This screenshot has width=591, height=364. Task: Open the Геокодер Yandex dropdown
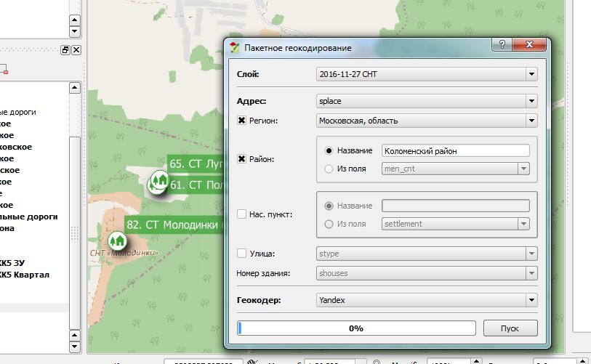427,300
